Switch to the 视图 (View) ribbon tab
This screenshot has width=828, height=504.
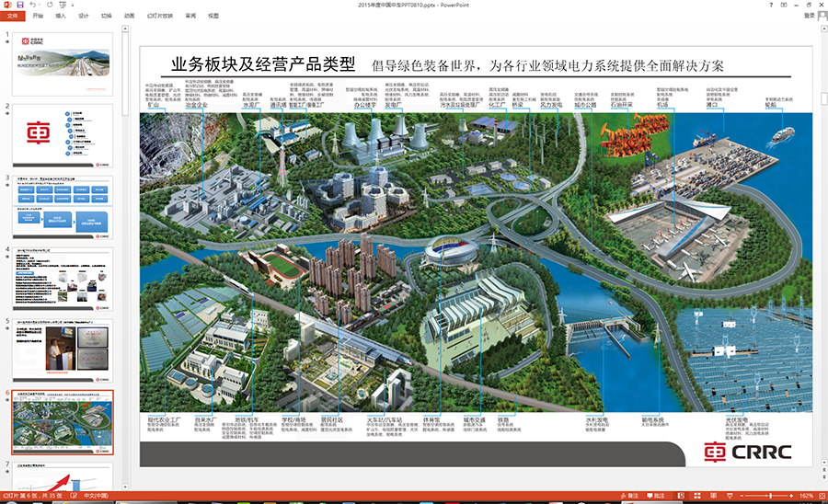tap(213, 16)
